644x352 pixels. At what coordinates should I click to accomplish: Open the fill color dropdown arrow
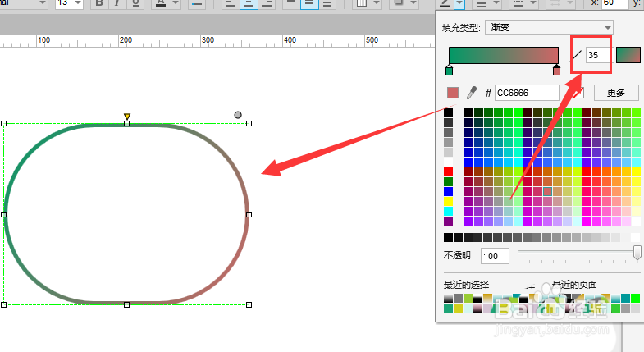(x=377, y=4)
